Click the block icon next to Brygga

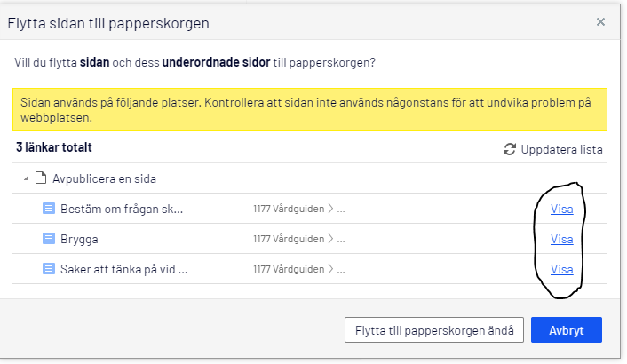(x=50, y=239)
